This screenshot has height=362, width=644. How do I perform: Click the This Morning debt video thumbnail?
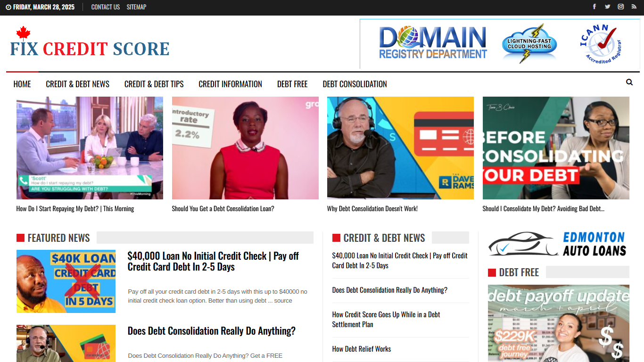pyautogui.click(x=90, y=148)
